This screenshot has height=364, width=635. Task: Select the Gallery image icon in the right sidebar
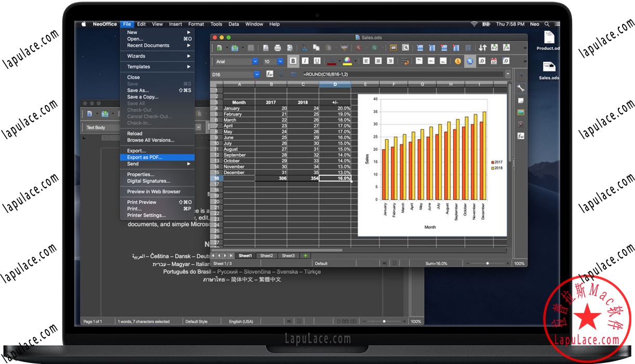click(521, 112)
